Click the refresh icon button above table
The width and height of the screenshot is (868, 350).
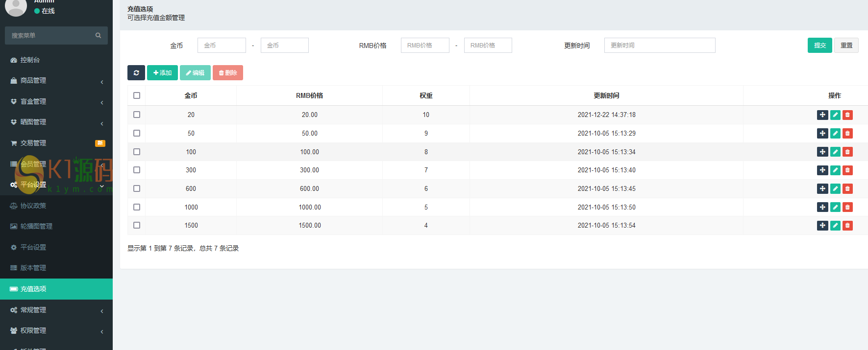point(136,73)
